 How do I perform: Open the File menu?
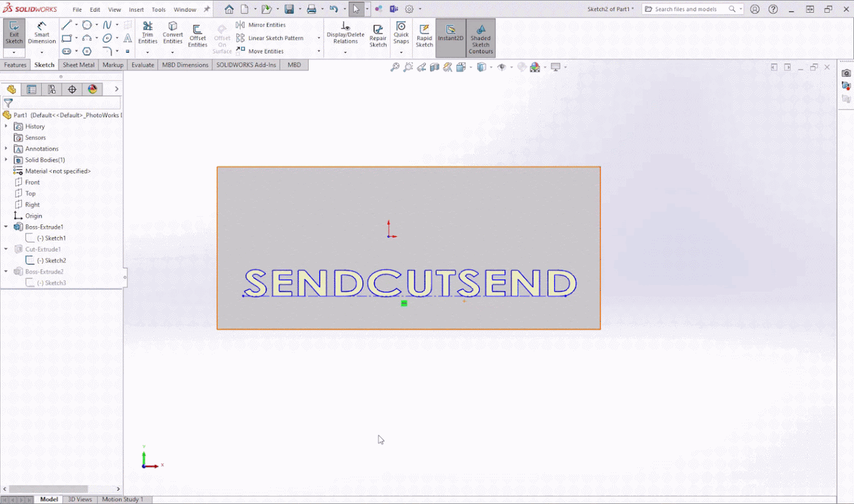pyautogui.click(x=77, y=9)
